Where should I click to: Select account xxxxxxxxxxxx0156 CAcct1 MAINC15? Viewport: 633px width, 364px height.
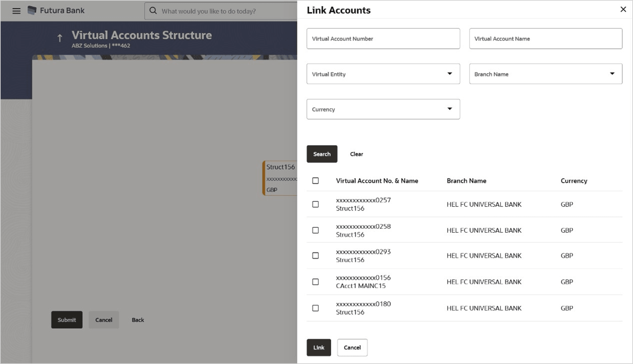[315, 281]
